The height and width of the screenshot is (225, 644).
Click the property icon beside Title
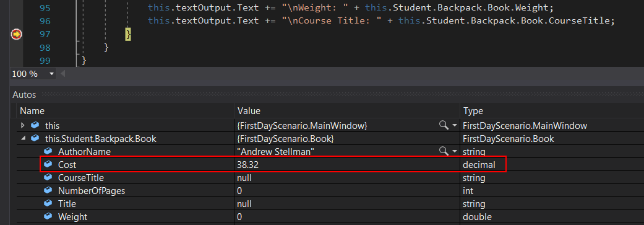(48, 203)
